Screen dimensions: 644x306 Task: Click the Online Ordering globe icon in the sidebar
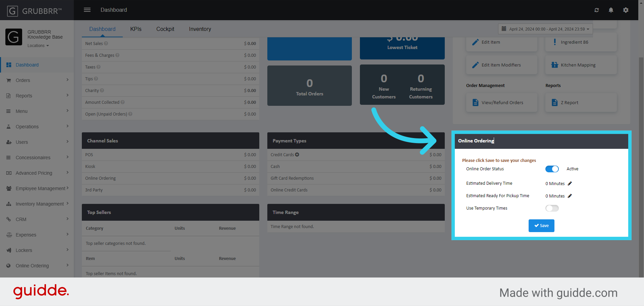point(9,266)
